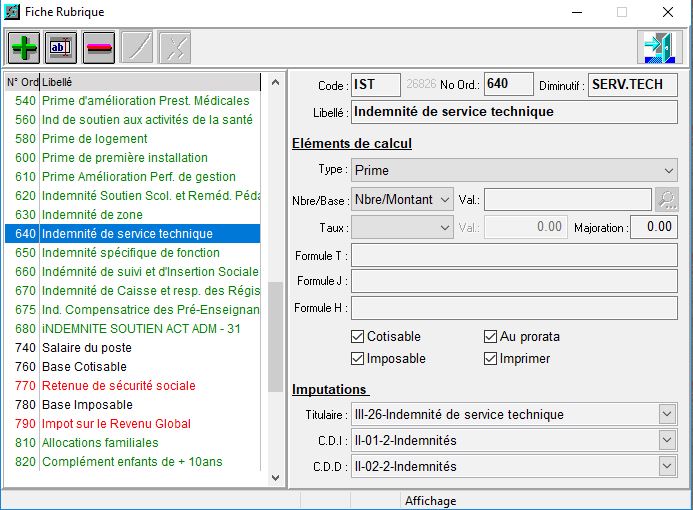This screenshot has width=693, height=510.
Task: Toggle the Cotisable checkbox
Action: tap(357, 337)
